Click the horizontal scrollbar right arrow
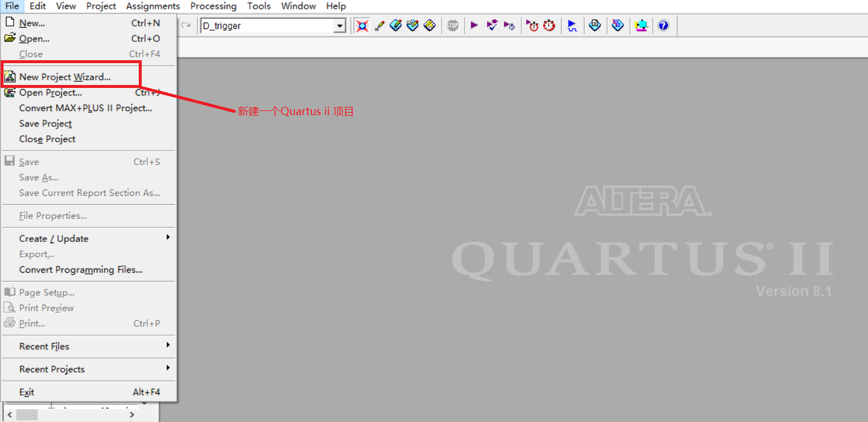Viewport: 868px width, 422px height. (x=132, y=414)
